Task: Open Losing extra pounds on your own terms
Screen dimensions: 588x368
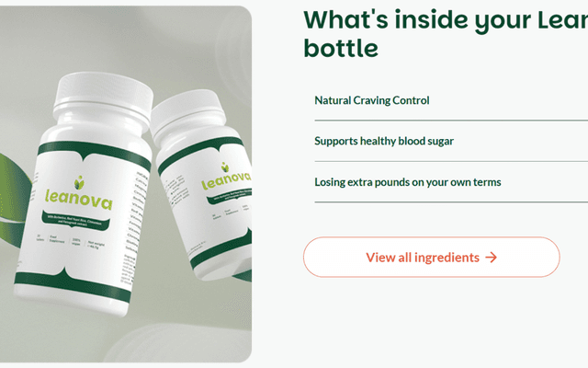Action: [x=451, y=182]
